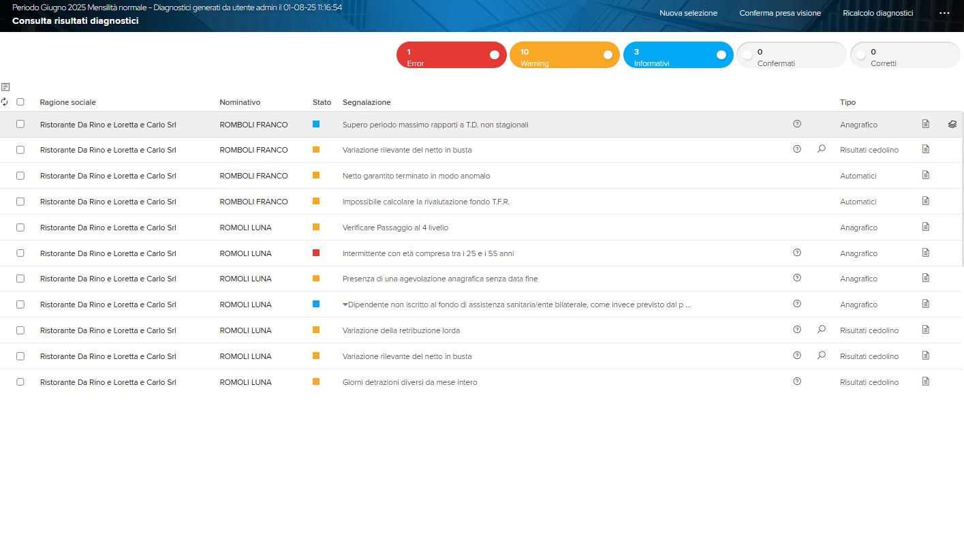Click the red status square on Intermittente row

(x=316, y=253)
